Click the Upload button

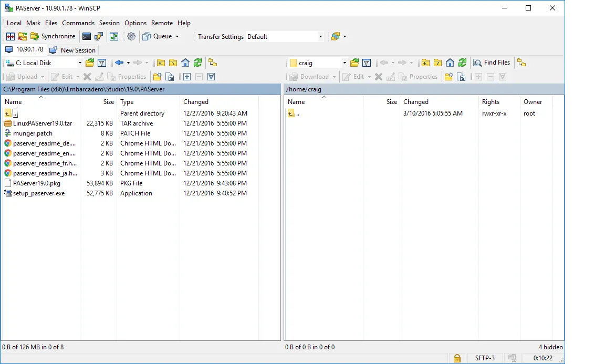pyautogui.click(x=22, y=77)
